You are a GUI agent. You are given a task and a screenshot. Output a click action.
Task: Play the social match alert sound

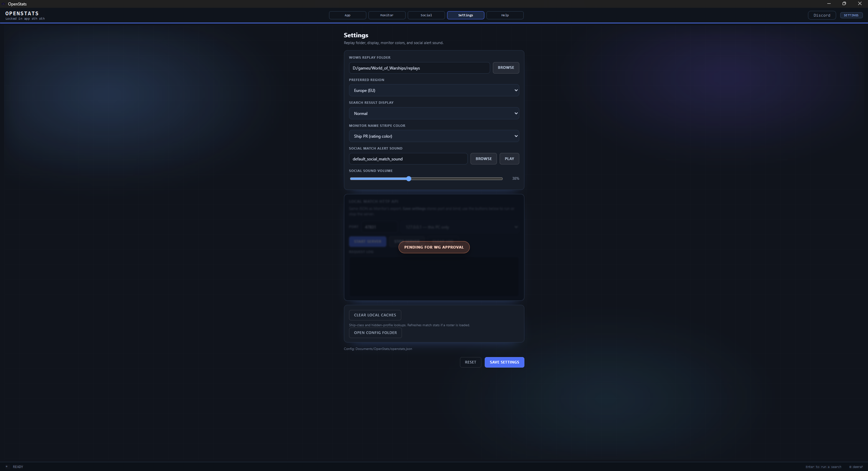pos(509,158)
